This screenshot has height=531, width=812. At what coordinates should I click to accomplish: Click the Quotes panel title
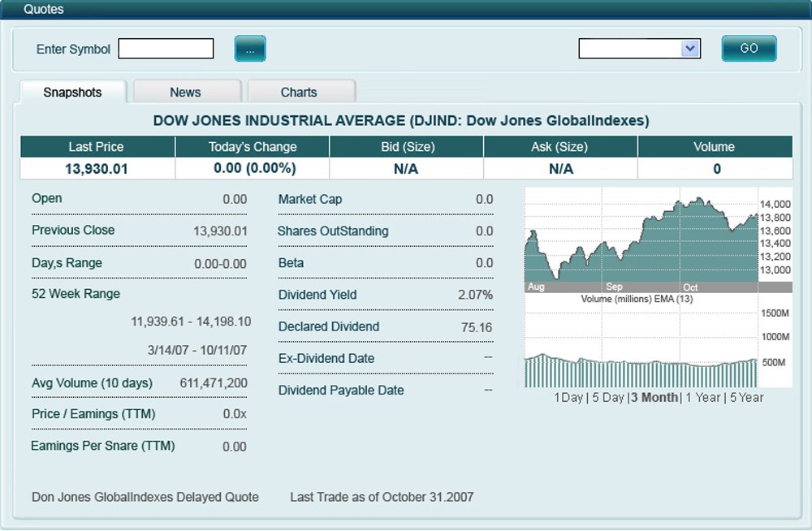(44, 9)
